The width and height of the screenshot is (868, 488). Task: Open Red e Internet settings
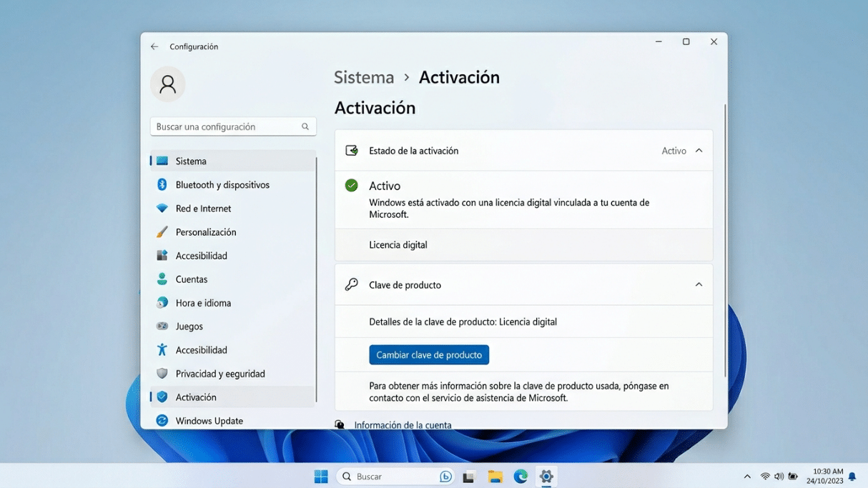(x=232, y=208)
